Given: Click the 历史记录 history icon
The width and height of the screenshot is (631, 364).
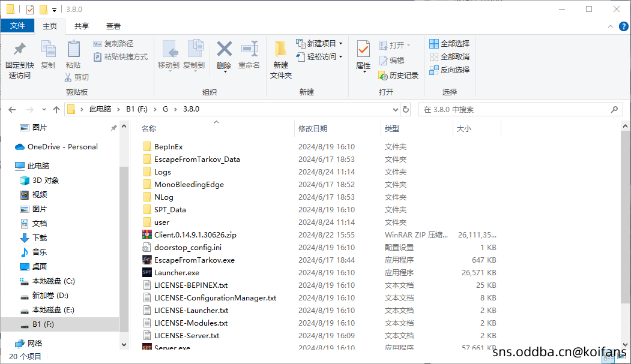Looking at the screenshot, I should pos(397,76).
